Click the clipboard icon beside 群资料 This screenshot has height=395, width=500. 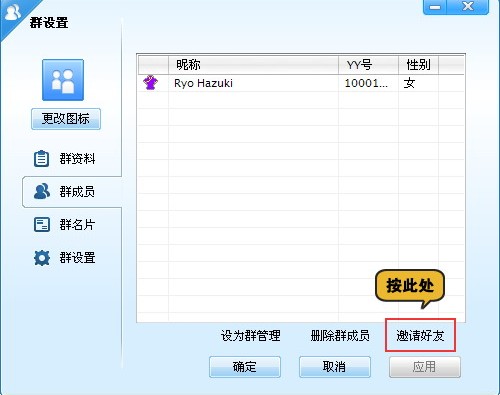click(41, 159)
